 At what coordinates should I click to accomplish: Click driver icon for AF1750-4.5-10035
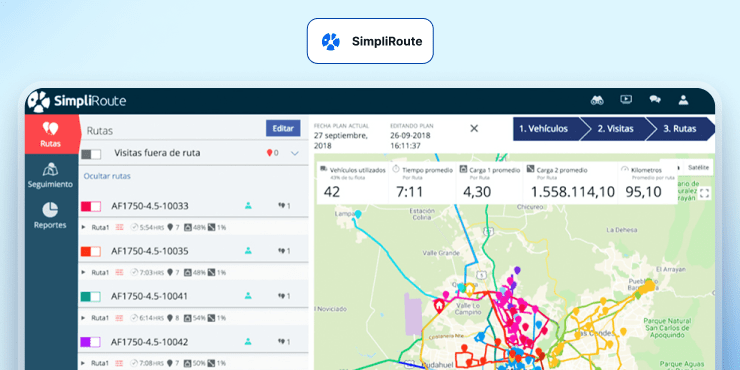[248, 251]
